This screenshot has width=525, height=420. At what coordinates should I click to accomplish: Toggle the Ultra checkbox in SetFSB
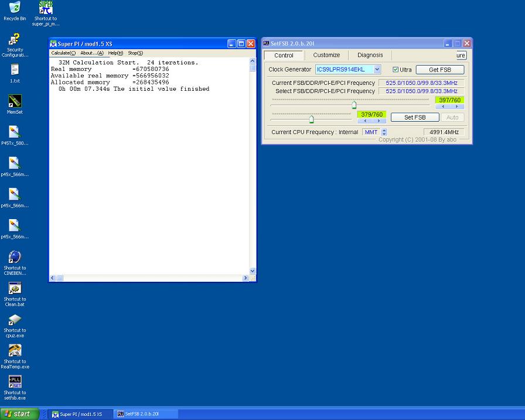tap(396, 70)
